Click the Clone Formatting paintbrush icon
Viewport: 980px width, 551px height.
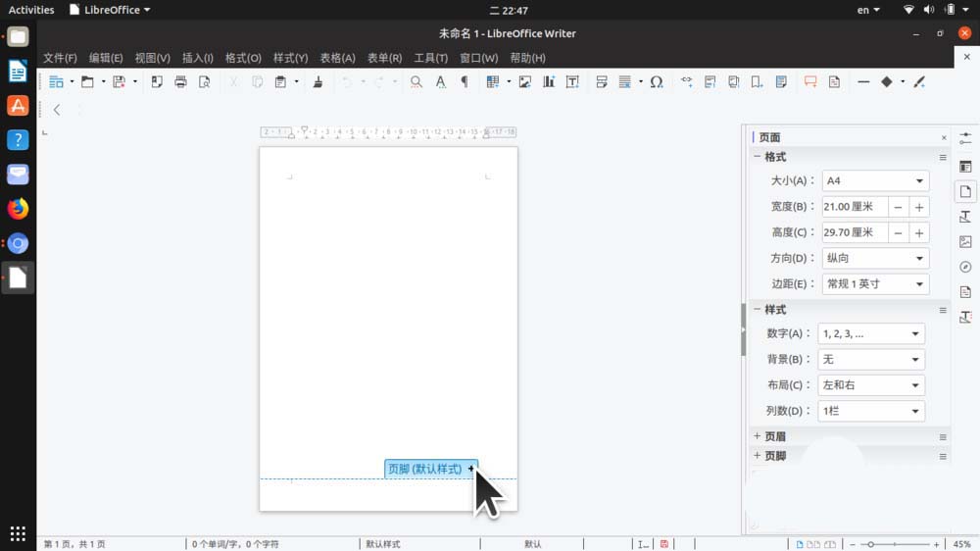318,82
